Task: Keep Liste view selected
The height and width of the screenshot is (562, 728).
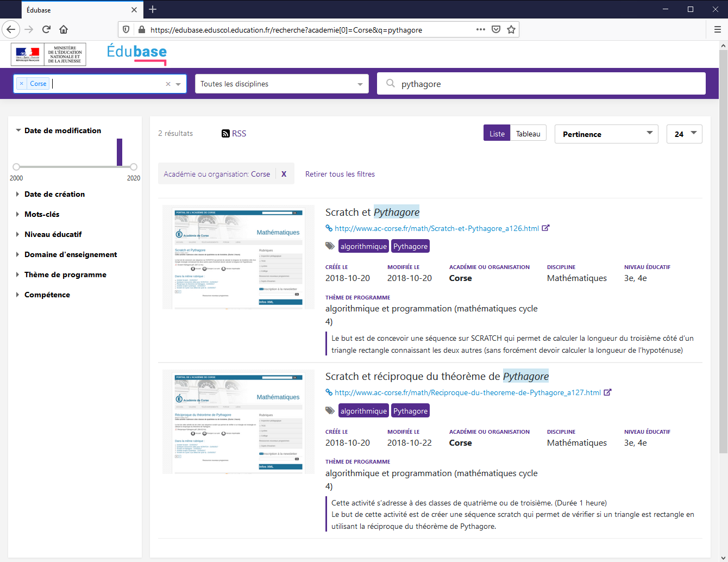Action: (x=497, y=133)
